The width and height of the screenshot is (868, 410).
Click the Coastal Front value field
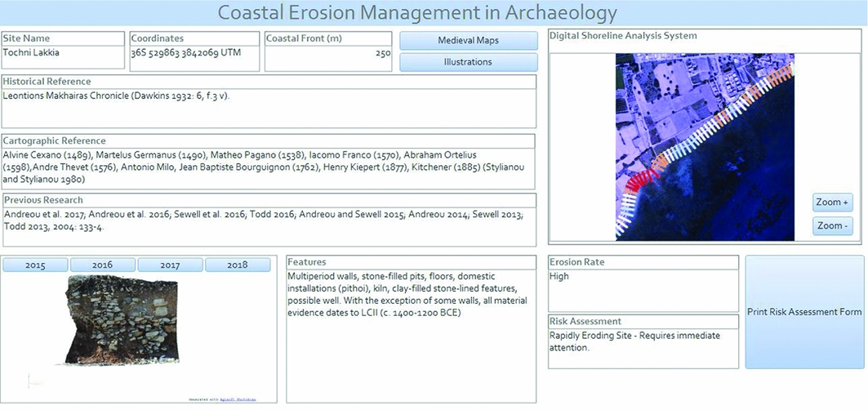pos(328,58)
